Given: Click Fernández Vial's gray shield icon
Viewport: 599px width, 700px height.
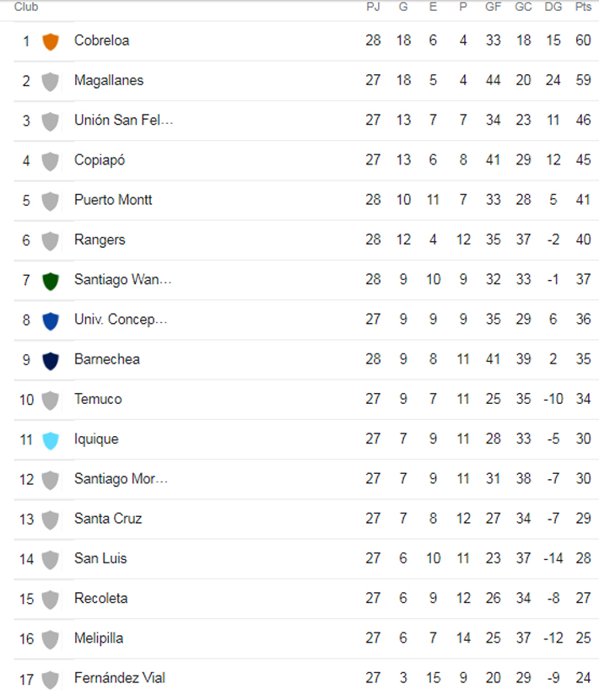Looking at the screenshot, I should (51, 679).
